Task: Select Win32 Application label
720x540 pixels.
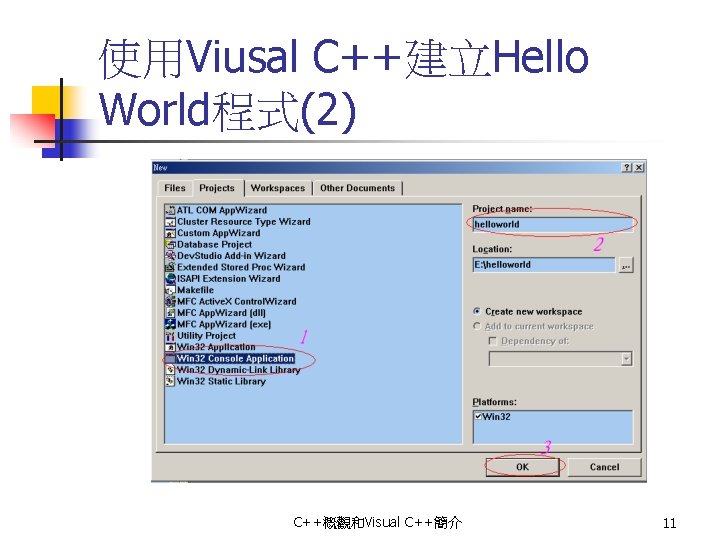Action: coord(216,347)
